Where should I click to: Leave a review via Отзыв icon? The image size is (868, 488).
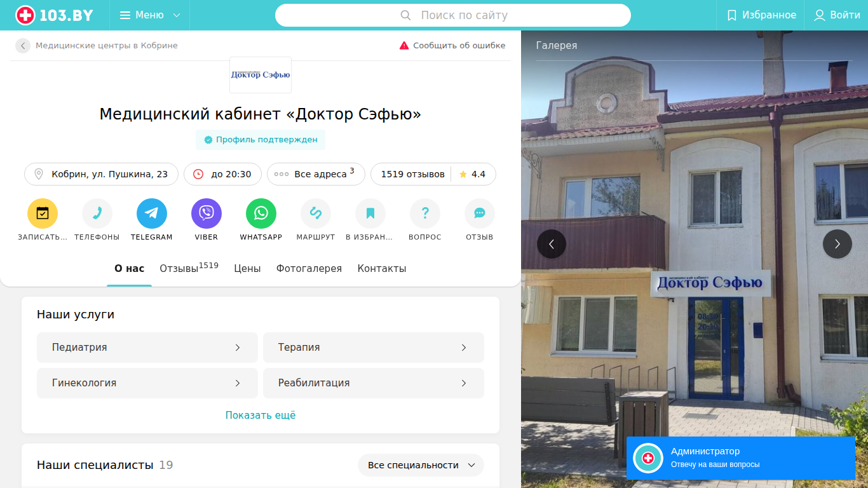point(480,213)
